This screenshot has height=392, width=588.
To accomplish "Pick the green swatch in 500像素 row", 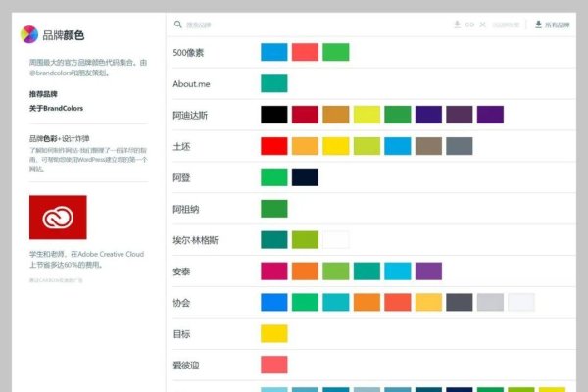I will pyautogui.click(x=336, y=52).
